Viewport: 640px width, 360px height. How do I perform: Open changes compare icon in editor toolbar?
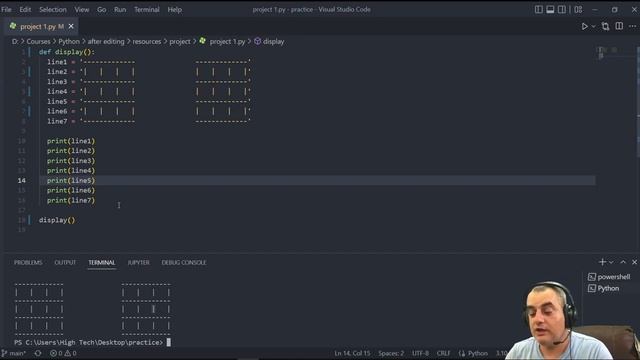coord(605,27)
